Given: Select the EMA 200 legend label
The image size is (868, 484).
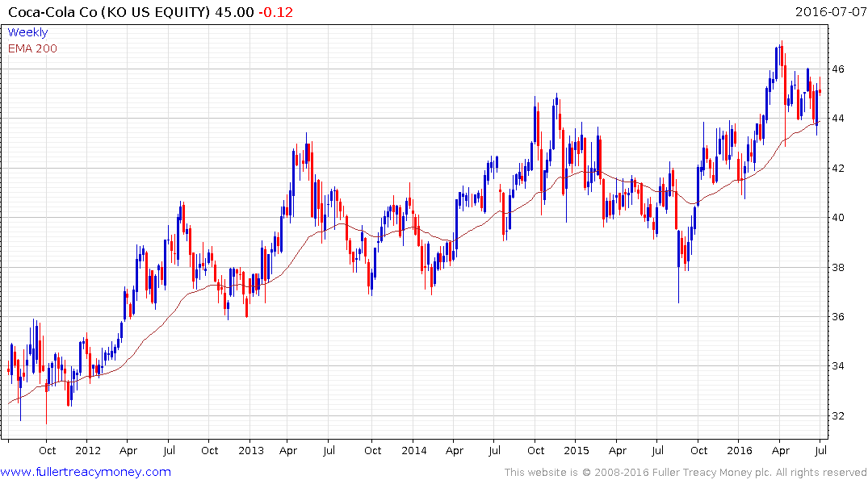Looking at the screenshot, I should click(32, 48).
